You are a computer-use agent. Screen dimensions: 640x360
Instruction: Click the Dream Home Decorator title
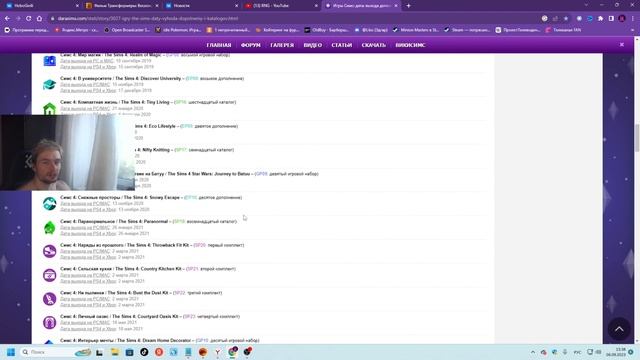[x=125, y=340]
